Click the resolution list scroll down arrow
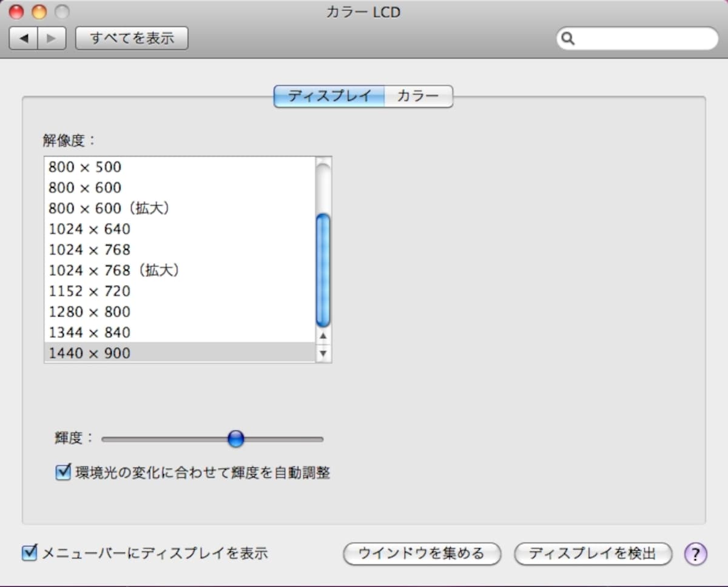728x587 pixels. pos(323,353)
